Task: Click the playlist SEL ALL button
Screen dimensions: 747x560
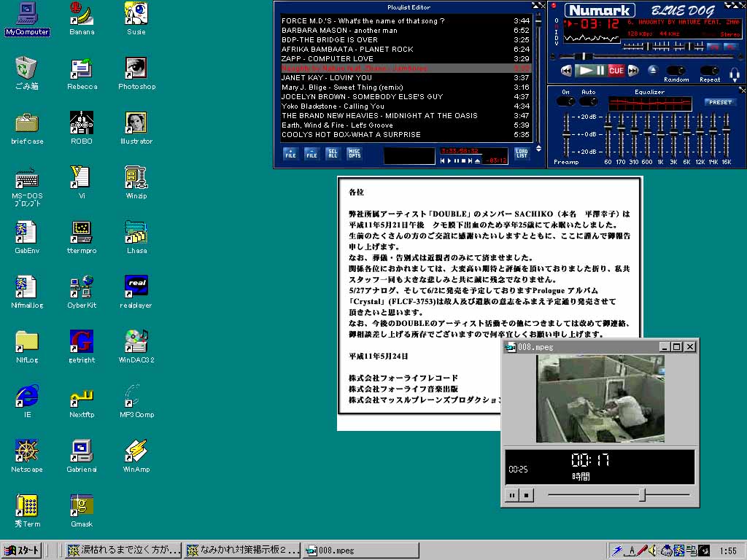Action: [x=333, y=153]
